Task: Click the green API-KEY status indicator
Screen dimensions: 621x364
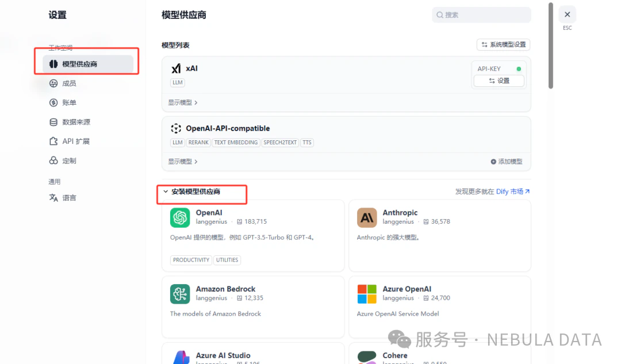Action: 519,69
